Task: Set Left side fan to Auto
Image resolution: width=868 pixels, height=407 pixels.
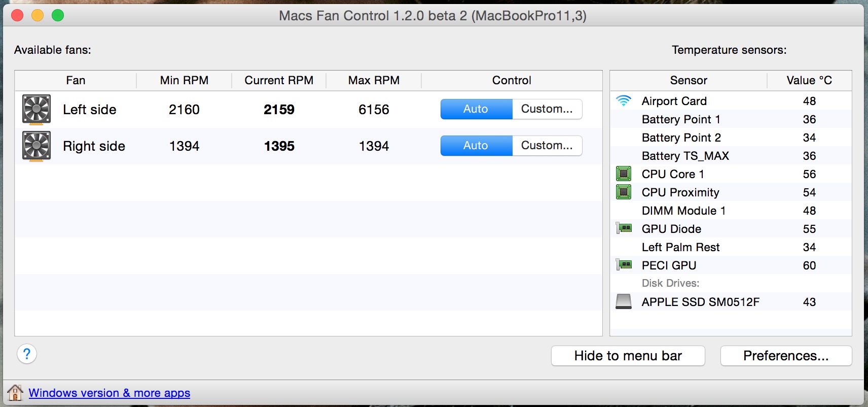Action: 476,109
